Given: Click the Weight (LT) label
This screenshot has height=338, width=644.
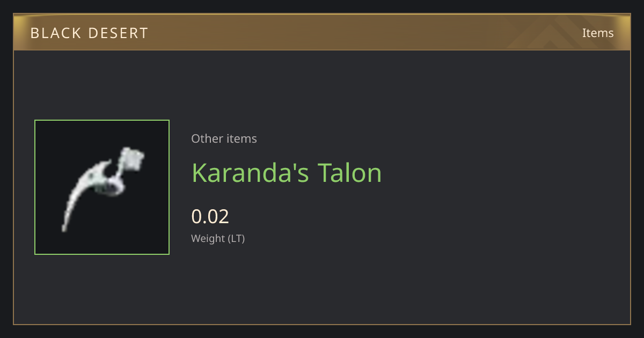Looking at the screenshot, I should click(218, 238).
